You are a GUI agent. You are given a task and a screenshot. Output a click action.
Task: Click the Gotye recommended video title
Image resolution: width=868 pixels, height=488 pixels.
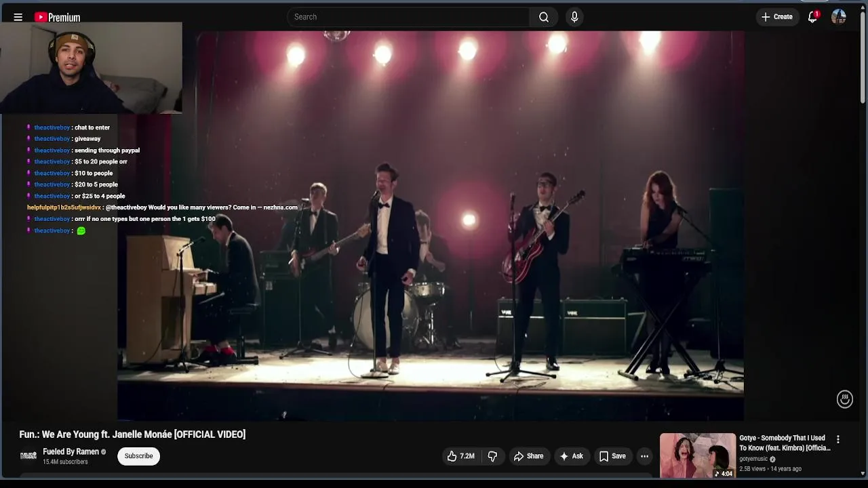785,443
